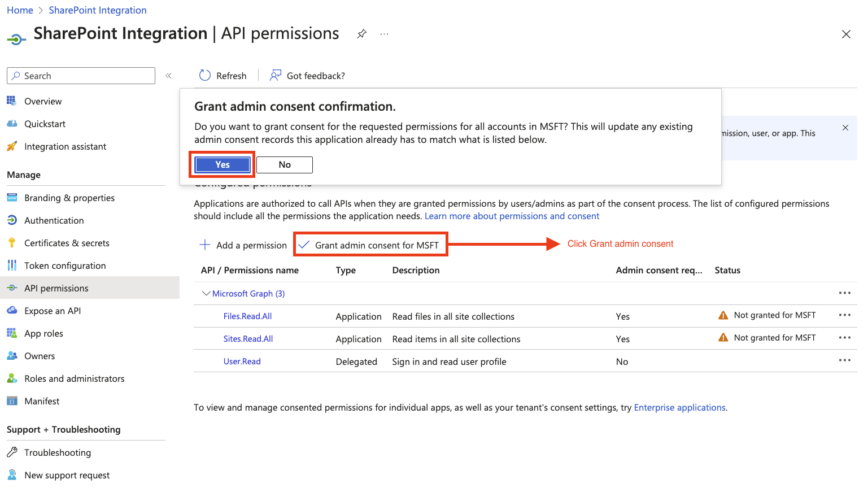The width and height of the screenshot is (868, 488).
Task: Open the Microsoft Graph (3) link
Action: point(248,294)
